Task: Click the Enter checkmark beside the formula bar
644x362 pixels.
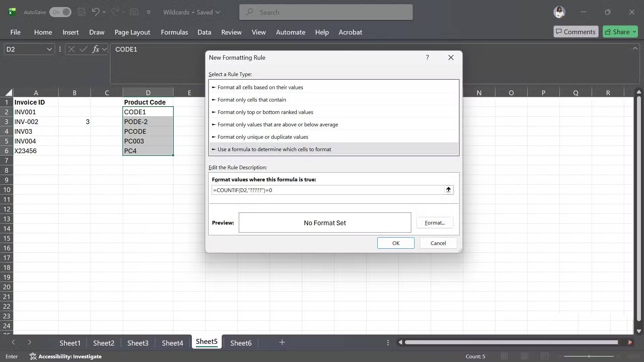Action: click(x=84, y=49)
